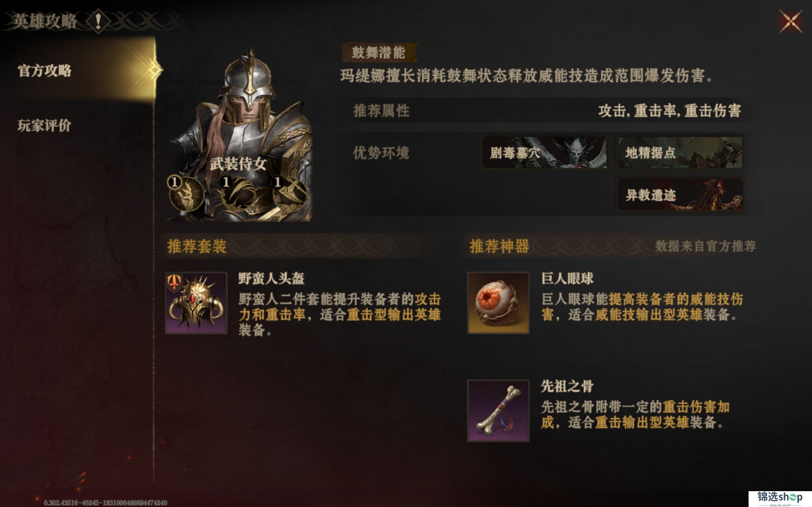Open the 异教遗迹 environment banner
Image resolution: width=812 pixels, height=507 pixels.
coord(680,195)
